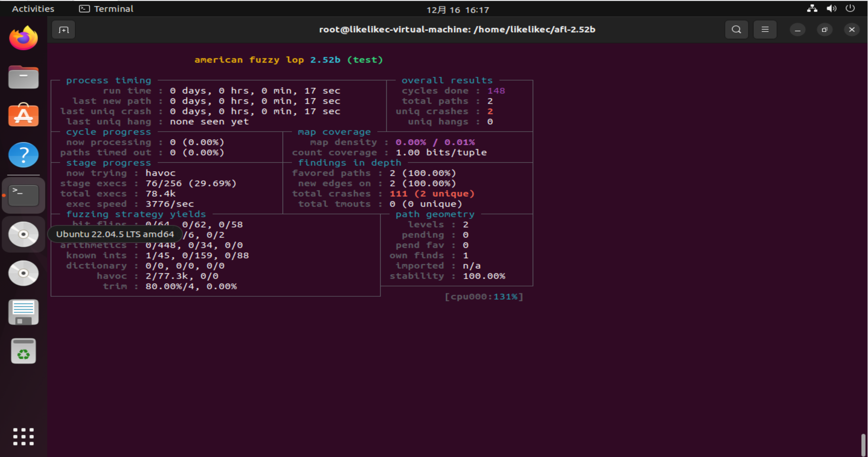Click the title 'american fuzzy lop 2.52b (test)'
The image size is (868, 457).
pyautogui.click(x=289, y=60)
